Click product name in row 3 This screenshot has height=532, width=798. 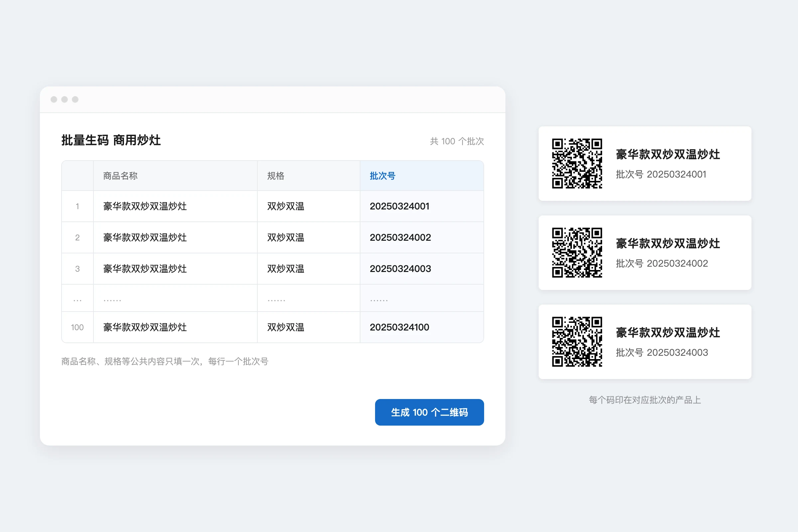point(145,269)
